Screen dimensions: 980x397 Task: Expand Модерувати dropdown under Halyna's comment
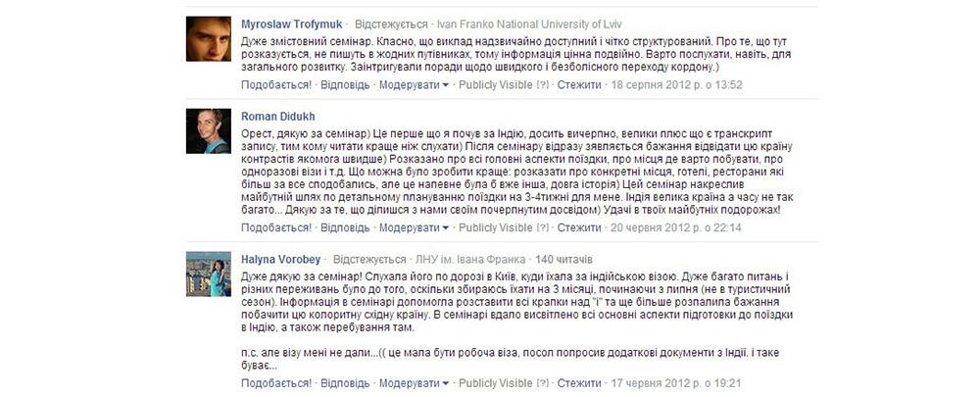pos(414,382)
